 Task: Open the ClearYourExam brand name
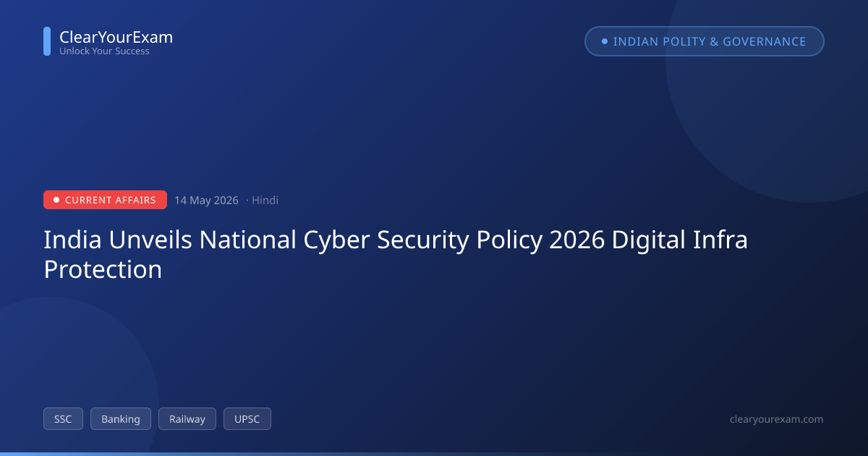click(116, 37)
